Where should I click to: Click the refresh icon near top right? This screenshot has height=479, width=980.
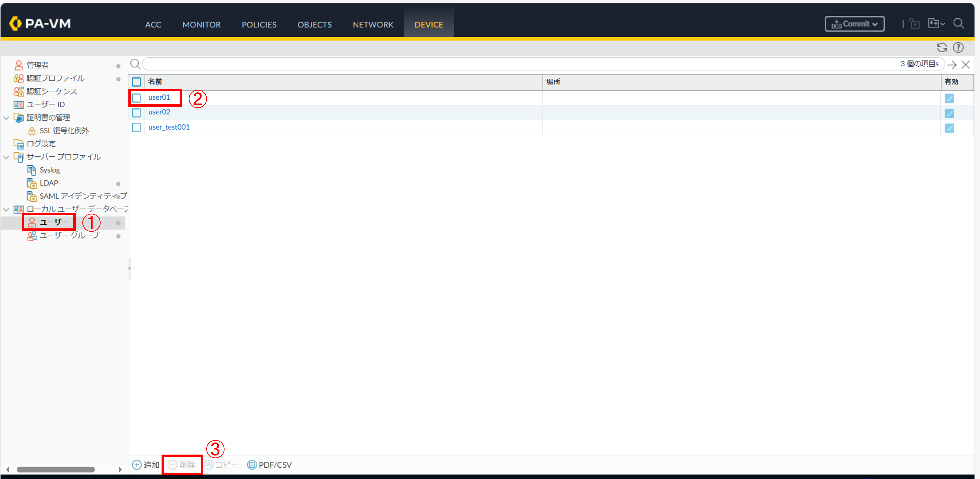[942, 48]
